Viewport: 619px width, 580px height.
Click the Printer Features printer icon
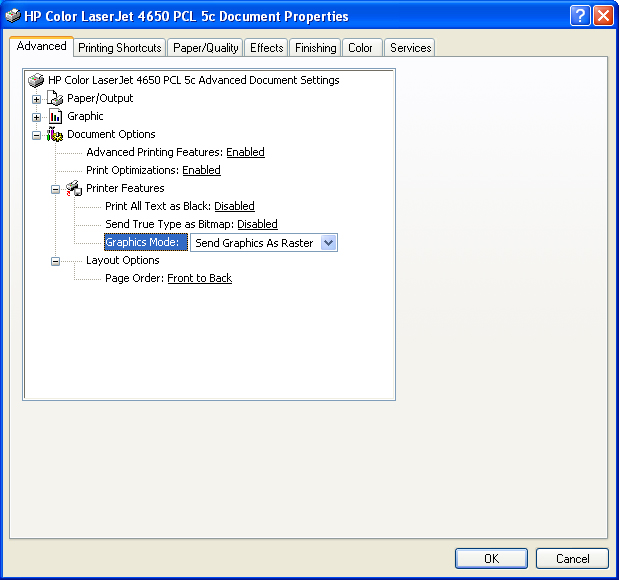[74, 188]
